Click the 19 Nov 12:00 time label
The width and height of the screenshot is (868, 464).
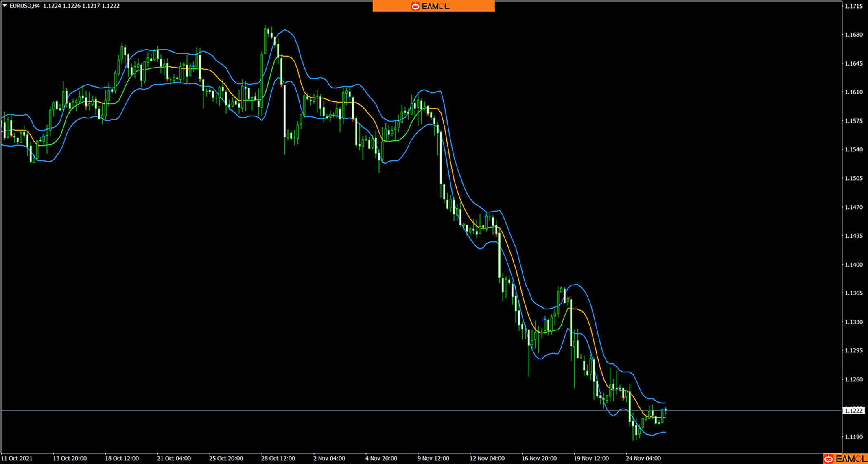coord(591,458)
